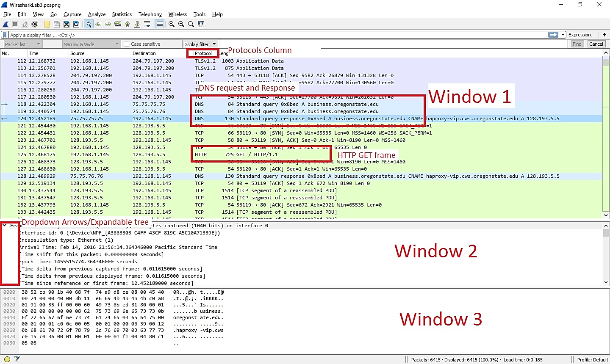The height and width of the screenshot is (364, 610).
Task: Open the Tools menu
Action: click(199, 14)
